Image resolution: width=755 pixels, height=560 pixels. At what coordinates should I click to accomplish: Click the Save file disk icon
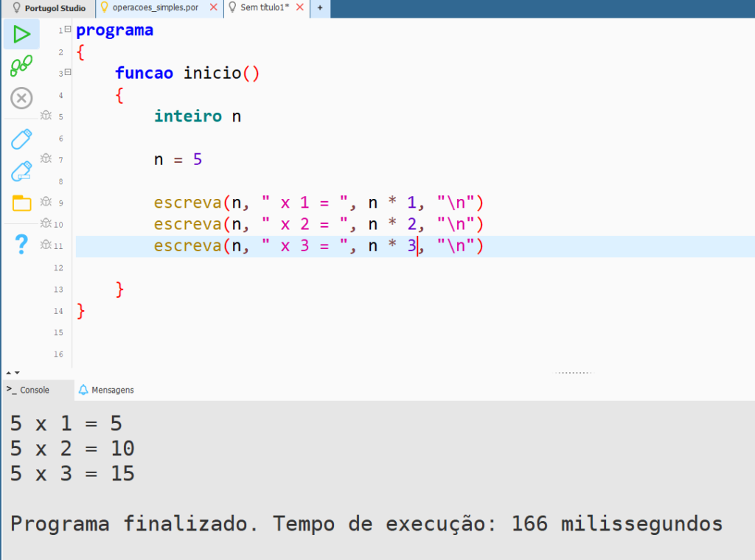click(x=21, y=139)
